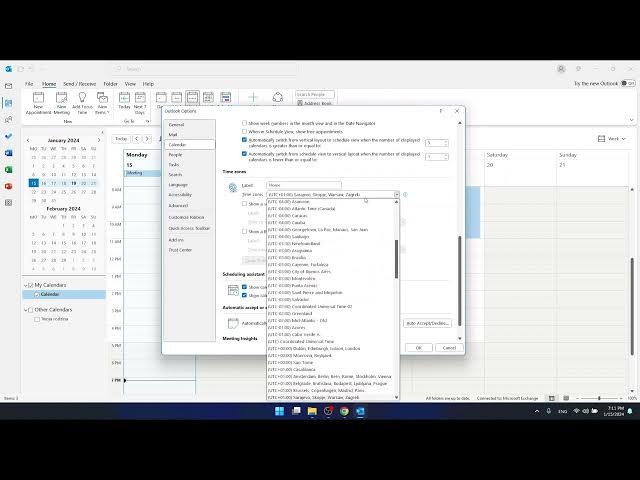Viewport: 640px width, 480px height.
Task: Click the zoom slider in the status bar
Action: pos(599,398)
